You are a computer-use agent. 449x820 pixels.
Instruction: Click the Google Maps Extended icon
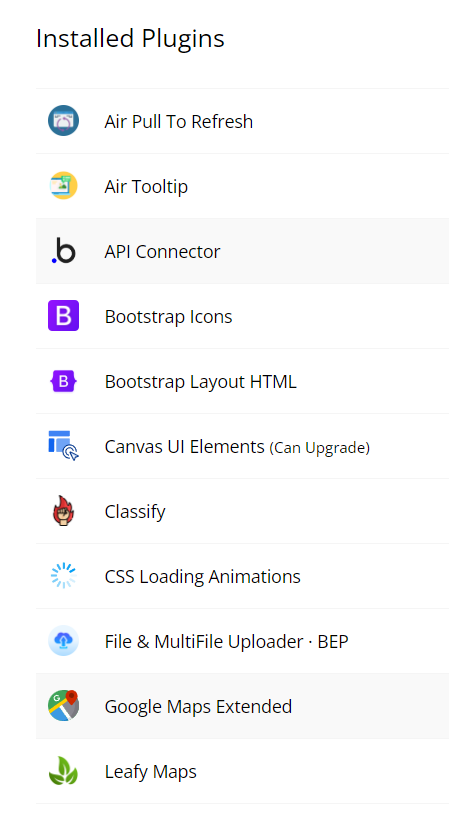(x=63, y=706)
